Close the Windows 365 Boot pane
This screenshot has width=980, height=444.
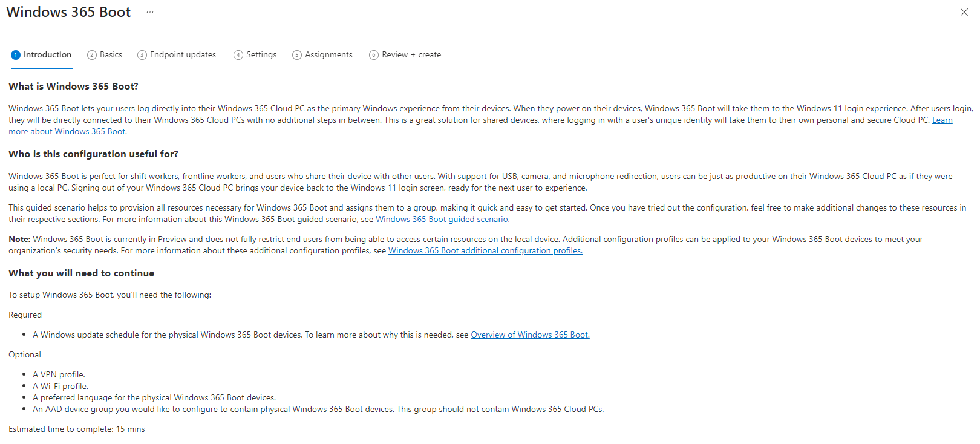[x=964, y=12]
